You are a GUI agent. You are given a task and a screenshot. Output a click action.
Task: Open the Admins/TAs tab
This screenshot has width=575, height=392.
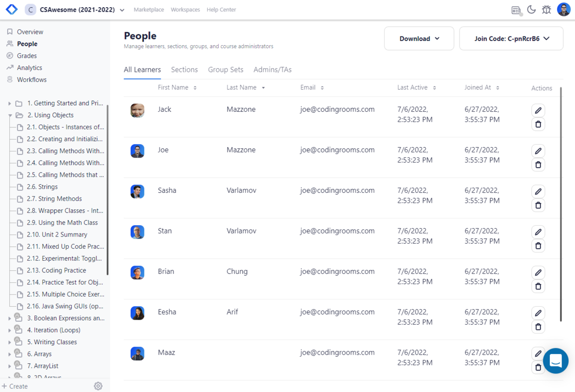pyautogui.click(x=273, y=70)
